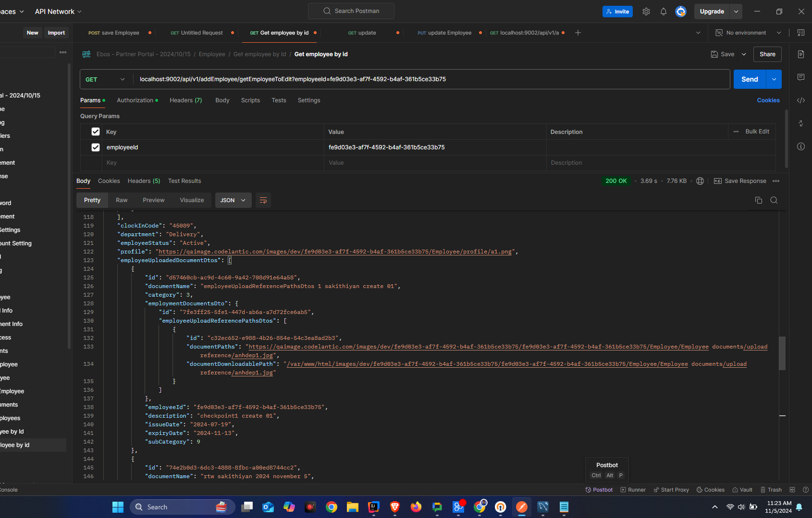Switch to response Raw view
This screenshot has height=518, width=812.
click(122, 200)
